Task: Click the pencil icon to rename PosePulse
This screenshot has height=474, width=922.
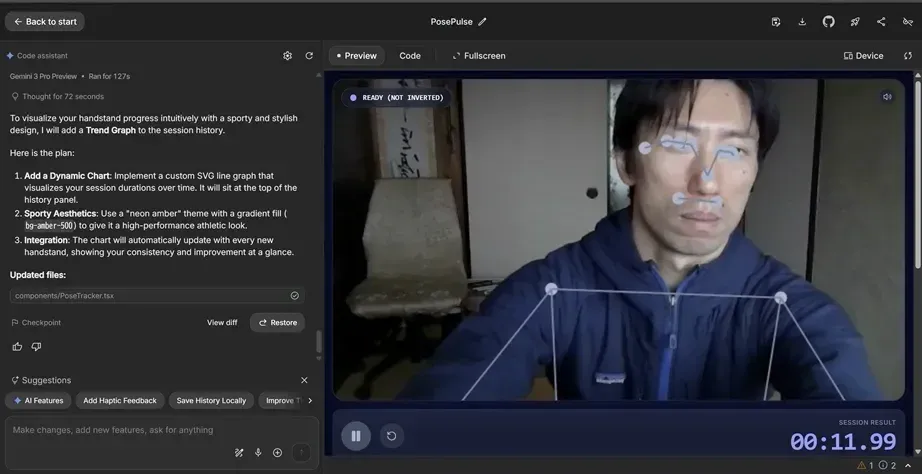Action: click(x=483, y=22)
